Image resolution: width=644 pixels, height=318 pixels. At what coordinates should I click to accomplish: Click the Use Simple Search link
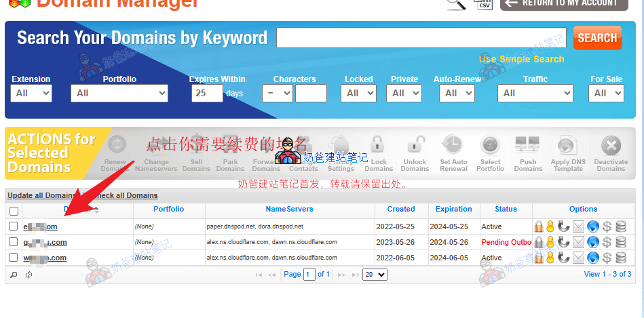pyautogui.click(x=521, y=59)
